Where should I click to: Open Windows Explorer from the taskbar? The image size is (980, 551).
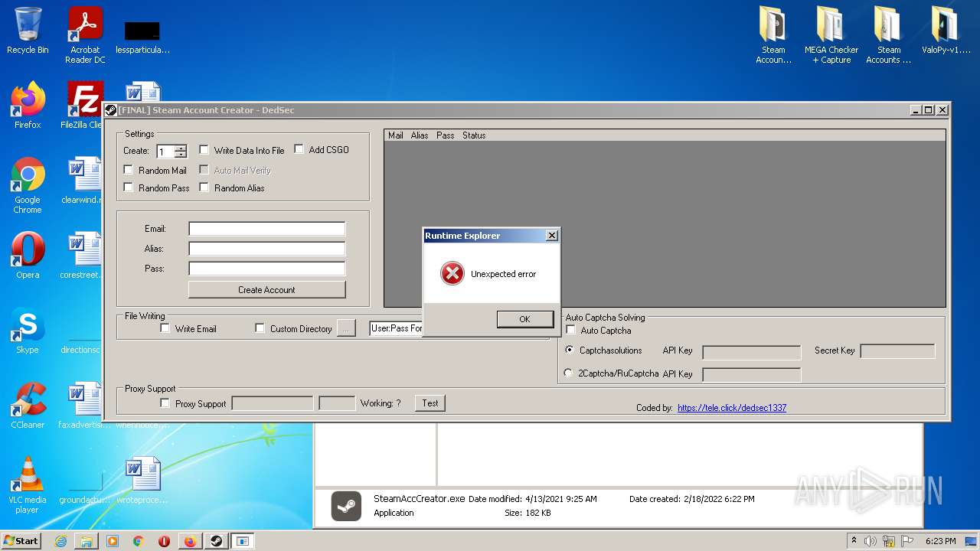coord(87,541)
